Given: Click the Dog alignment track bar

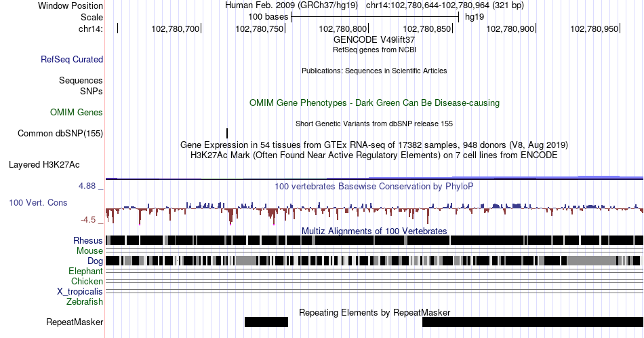Looking at the screenshot, I should click(x=373, y=260).
